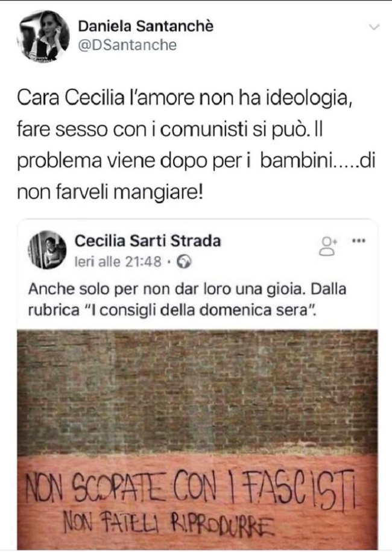This screenshot has width=392, height=552.
Task: Open Daniela Santanchè display name link
Action: click(x=146, y=26)
